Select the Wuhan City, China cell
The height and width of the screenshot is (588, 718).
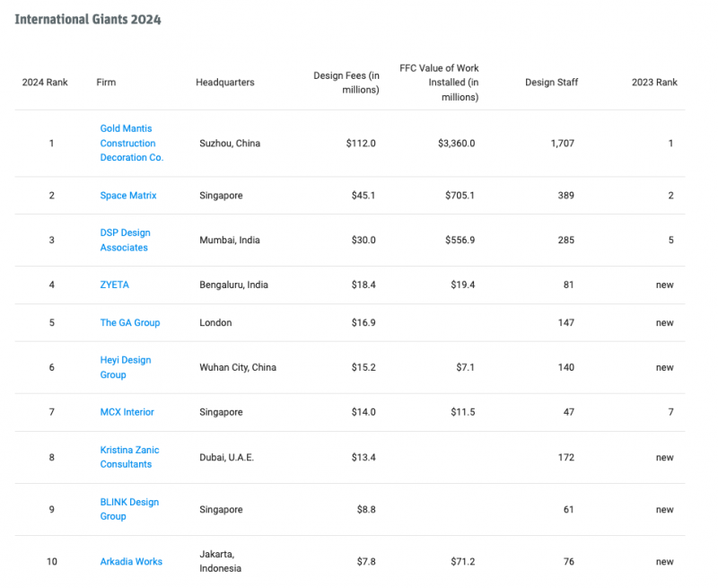pyautogui.click(x=238, y=367)
